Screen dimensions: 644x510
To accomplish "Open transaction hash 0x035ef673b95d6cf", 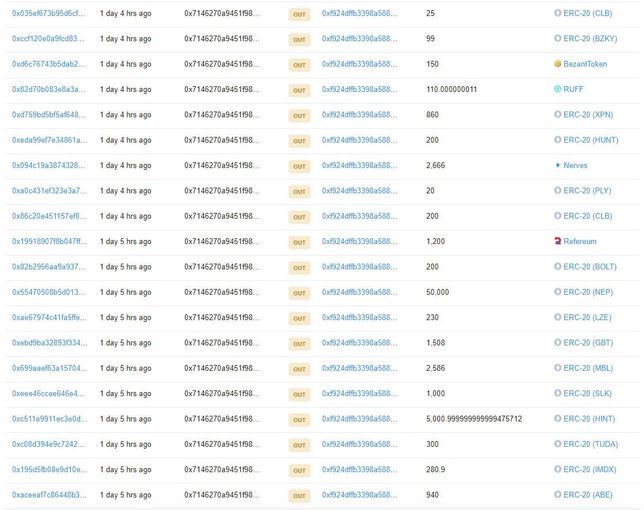I will pos(48,13).
